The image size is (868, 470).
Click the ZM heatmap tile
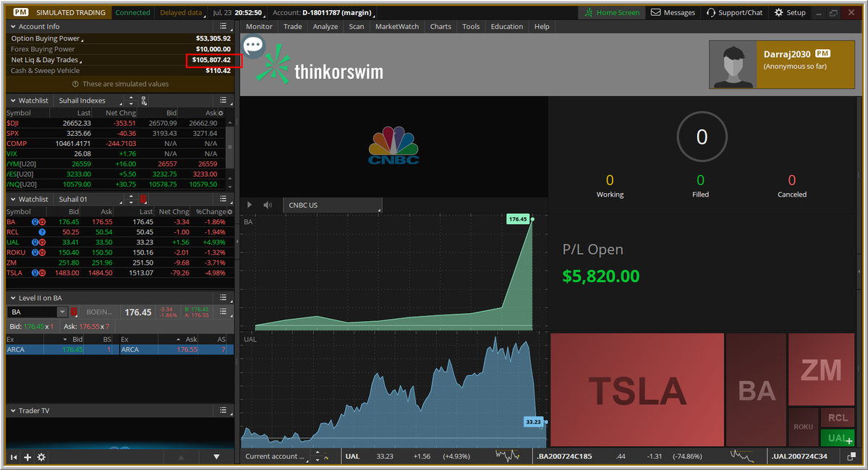[821, 369]
